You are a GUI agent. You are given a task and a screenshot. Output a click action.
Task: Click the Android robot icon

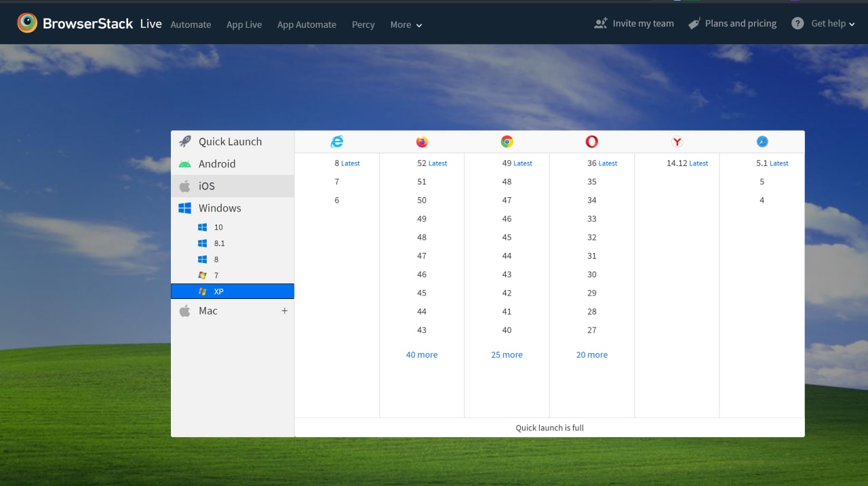tap(184, 164)
